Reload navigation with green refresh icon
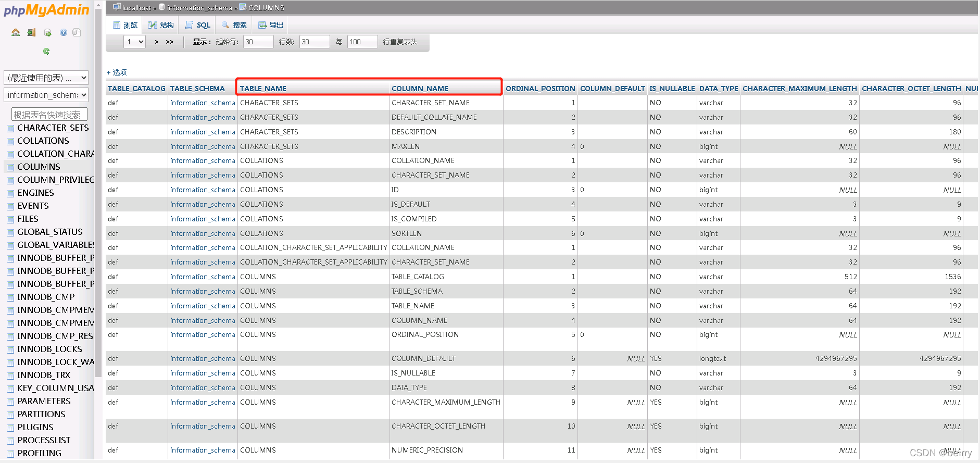The image size is (980, 463). click(x=46, y=51)
